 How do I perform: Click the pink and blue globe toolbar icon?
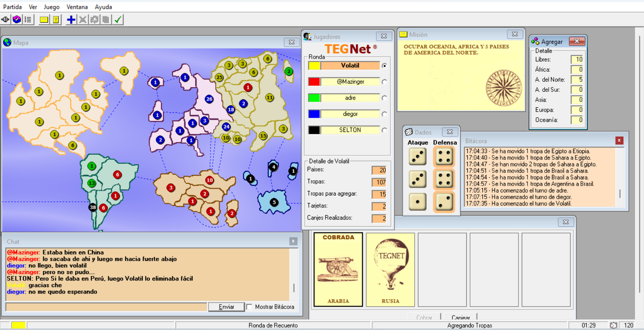(17, 20)
